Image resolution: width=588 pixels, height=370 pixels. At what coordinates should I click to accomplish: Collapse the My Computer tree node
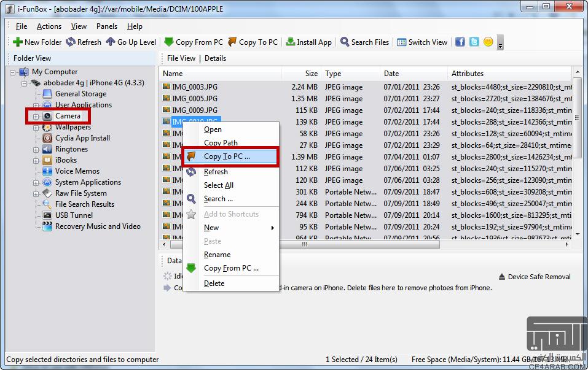(13, 72)
